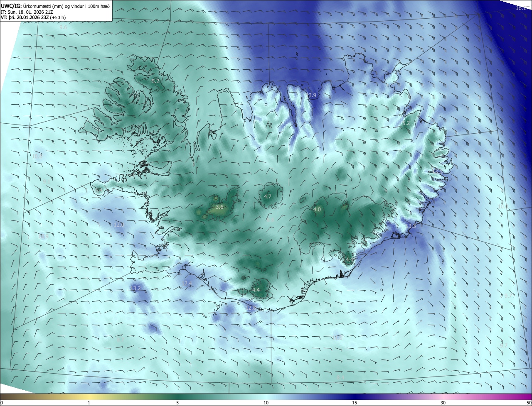532x406 pixels.
Task: Click the 4.7 value on the glacier outline
Action: 268,196
